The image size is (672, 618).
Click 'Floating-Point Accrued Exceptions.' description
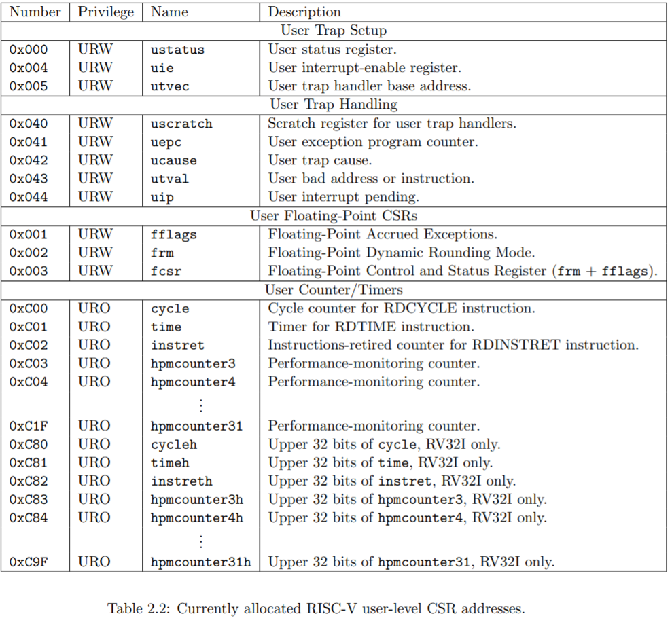(383, 235)
